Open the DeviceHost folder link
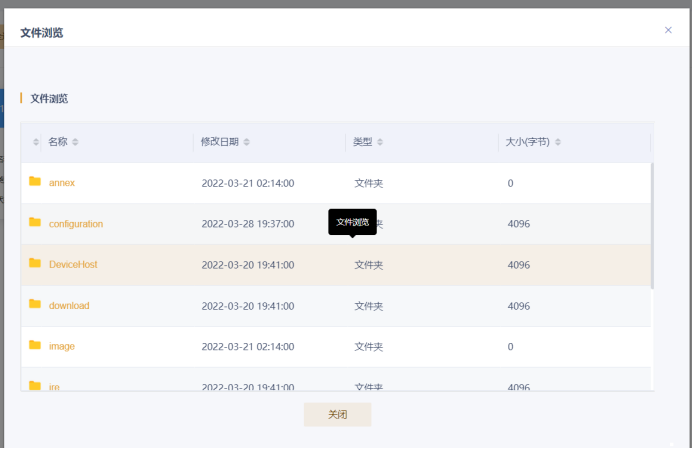 click(x=73, y=265)
